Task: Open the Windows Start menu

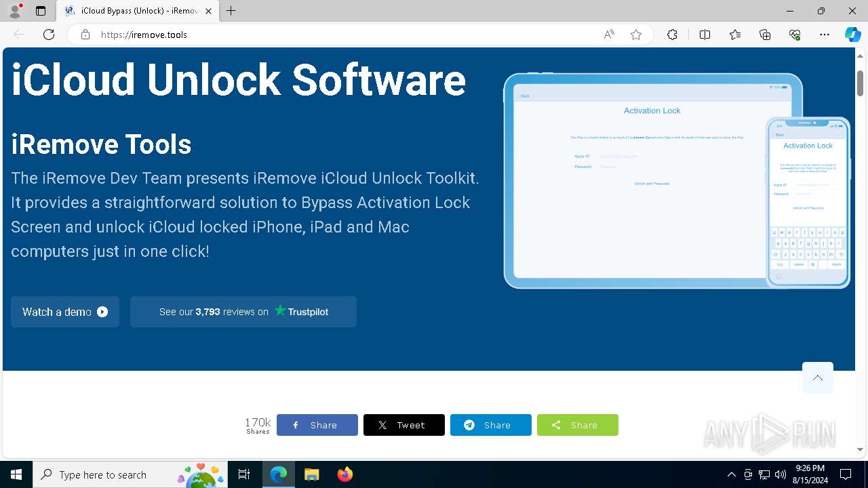Action: point(16,474)
